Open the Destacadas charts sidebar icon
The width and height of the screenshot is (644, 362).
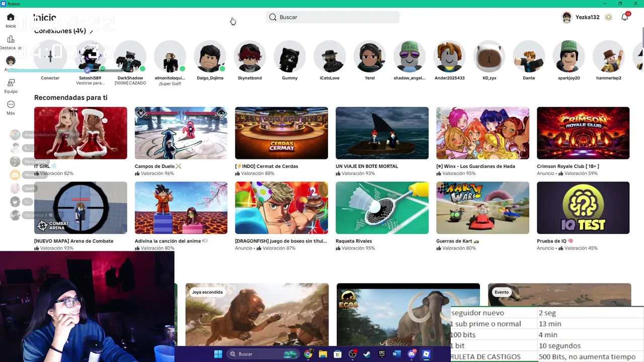(11, 39)
